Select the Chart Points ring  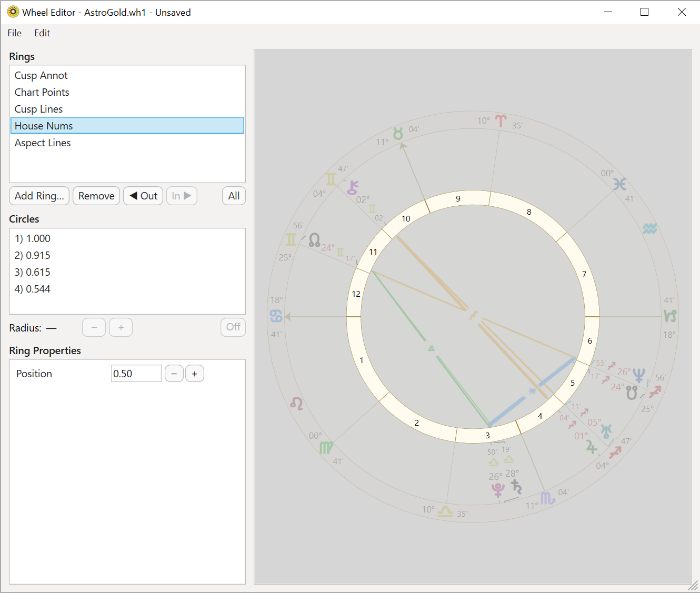(127, 92)
